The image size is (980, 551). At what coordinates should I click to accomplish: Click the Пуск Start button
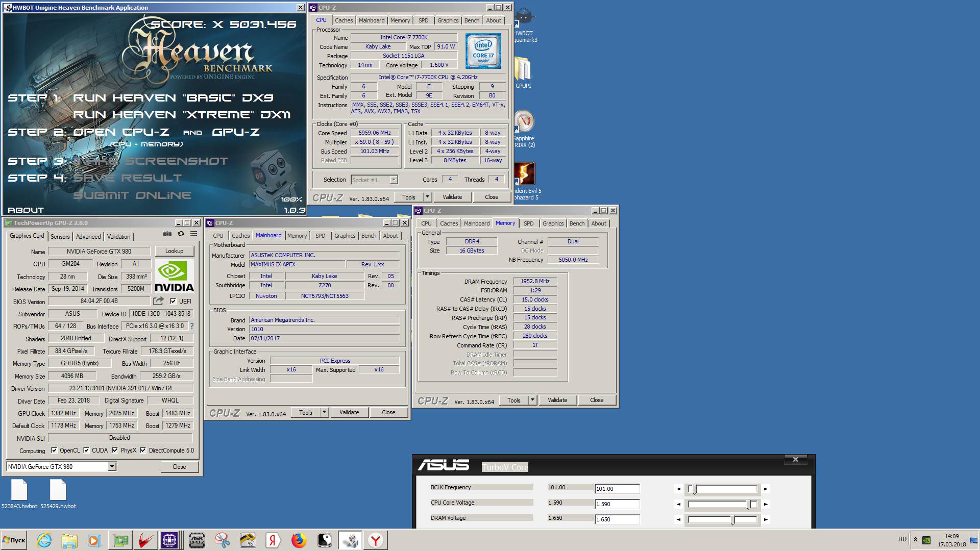[x=14, y=540]
